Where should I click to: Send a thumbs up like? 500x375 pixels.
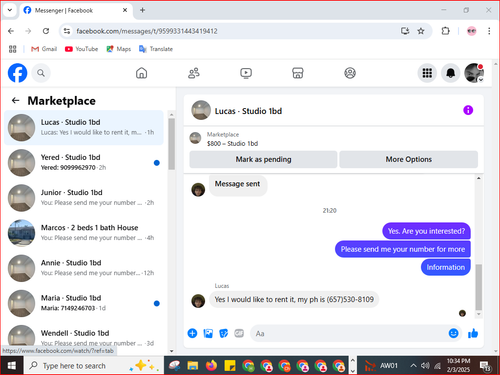pos(473,333)
